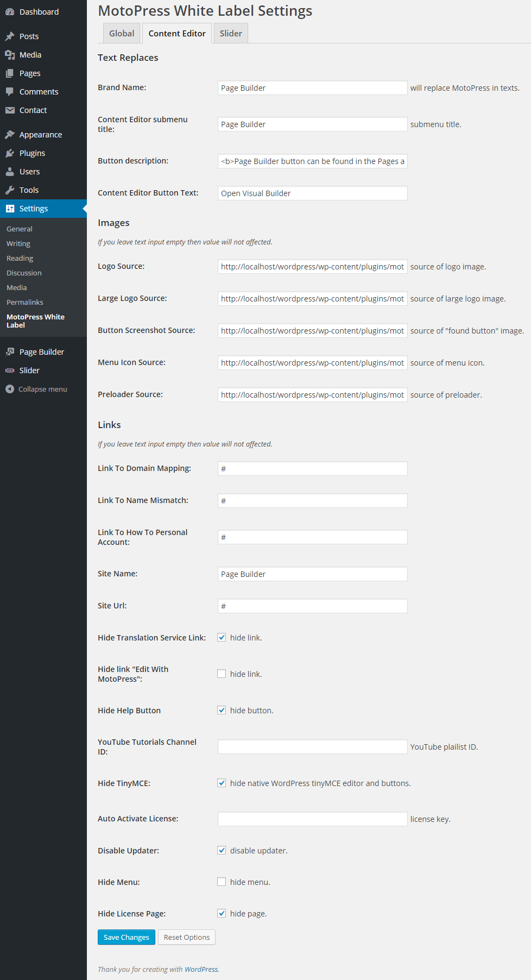The height and width of the screenshot is (980, 531).
Task: Click the Brand Name input field
Action: pos(313,88)
